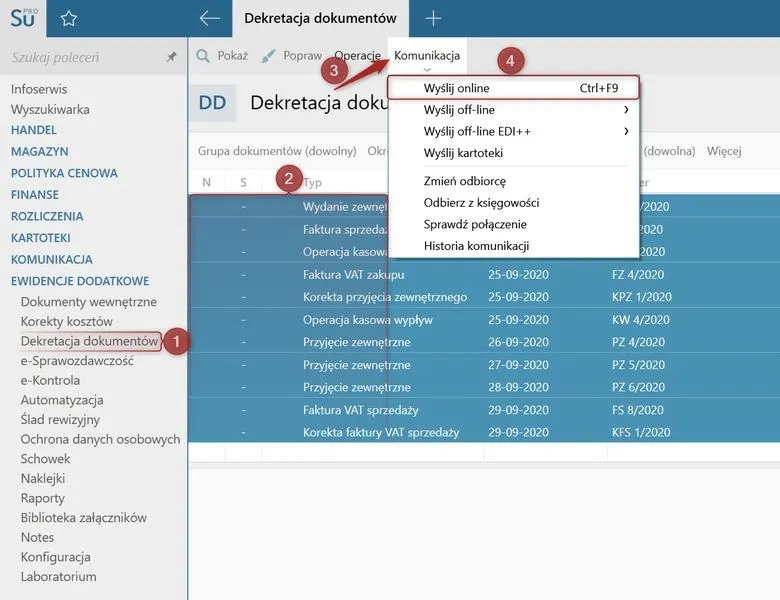Open the Operacje toolbar menu
Viewport: 780px width, 600px height.
tap(357, 56)
